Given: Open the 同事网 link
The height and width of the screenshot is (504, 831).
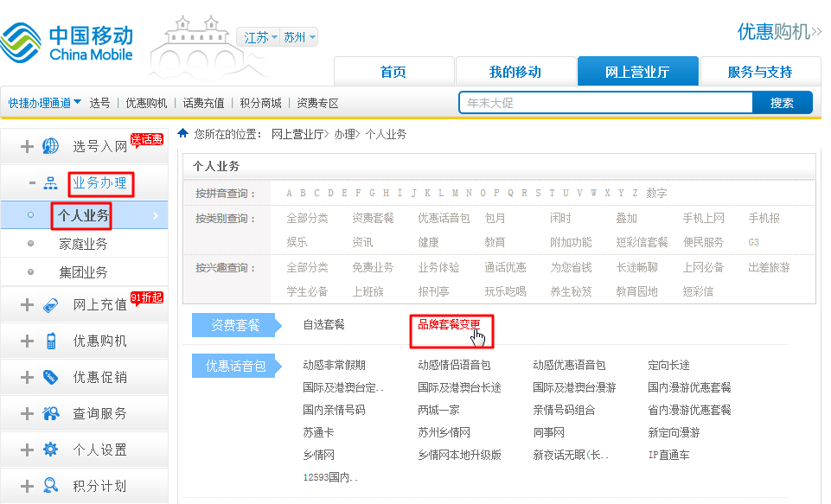Looking at the screenshot, I should click(548, 432).
